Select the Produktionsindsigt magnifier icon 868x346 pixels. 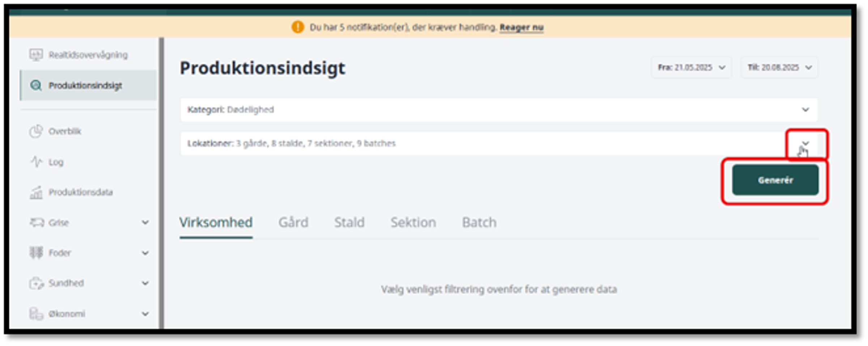(x=36, y=85)
